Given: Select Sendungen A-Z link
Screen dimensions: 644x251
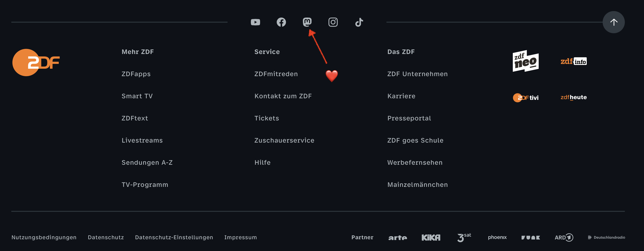Looking at the screenshot, I should (147, 163).
